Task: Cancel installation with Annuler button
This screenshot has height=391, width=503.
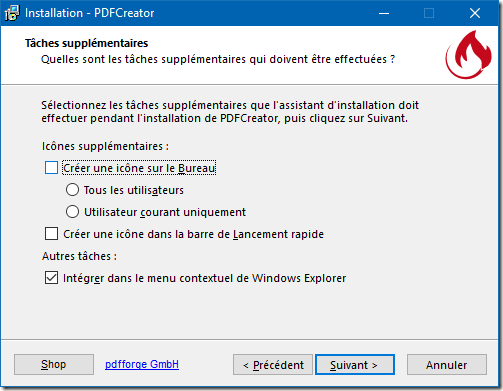Action: [x=447, y=365]
